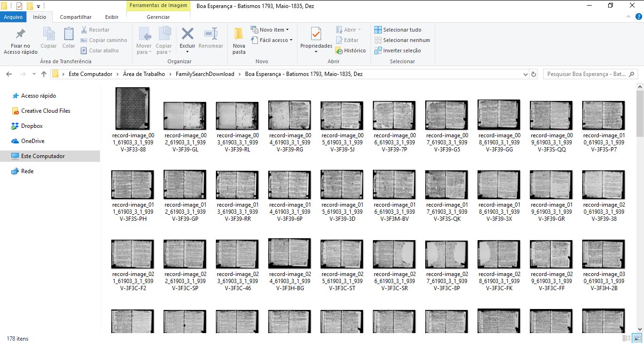Open the Gerenciar image tools tab
The width and height of the screenshot is (644, 343).
pos(158,17)
